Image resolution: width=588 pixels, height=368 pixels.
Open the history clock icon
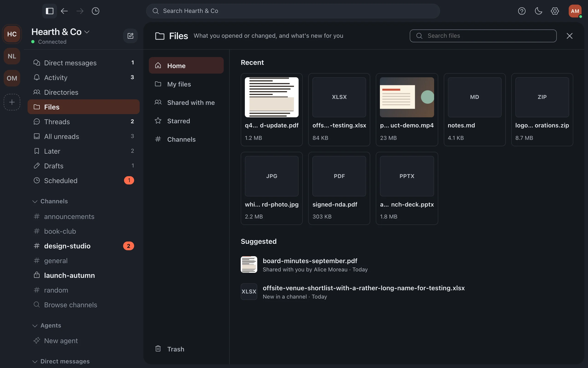96,11
